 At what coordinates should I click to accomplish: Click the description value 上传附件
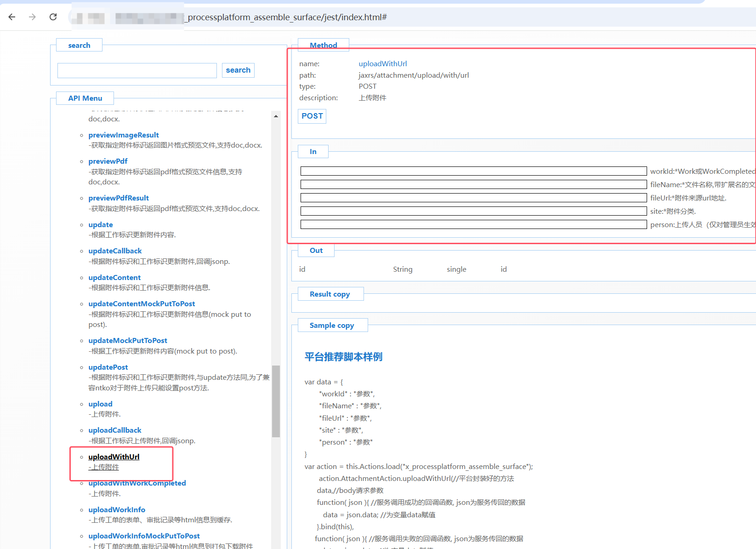pos(372,98)
